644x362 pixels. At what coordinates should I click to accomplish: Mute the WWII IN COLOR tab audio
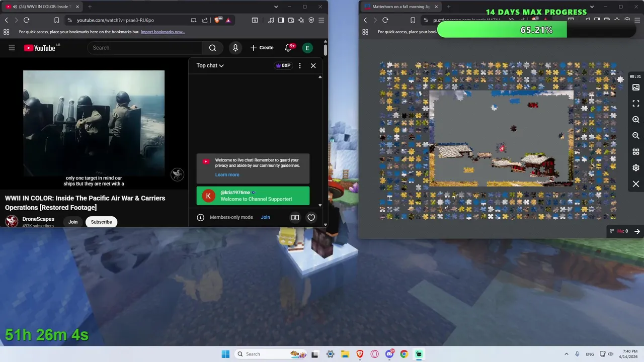point(15,7)
